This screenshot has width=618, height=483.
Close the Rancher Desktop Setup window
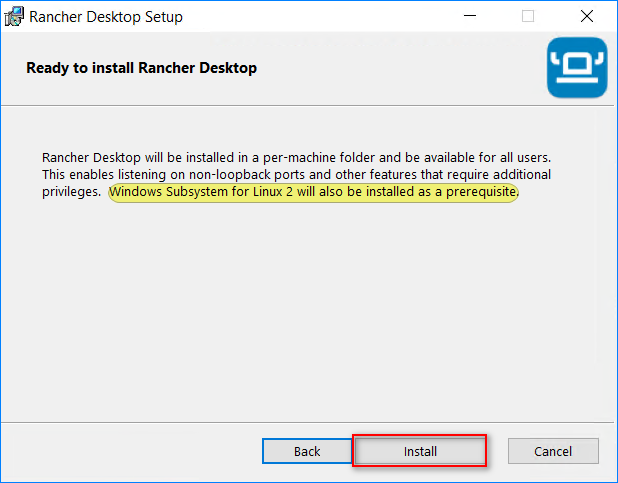click(x=587, y=16)
